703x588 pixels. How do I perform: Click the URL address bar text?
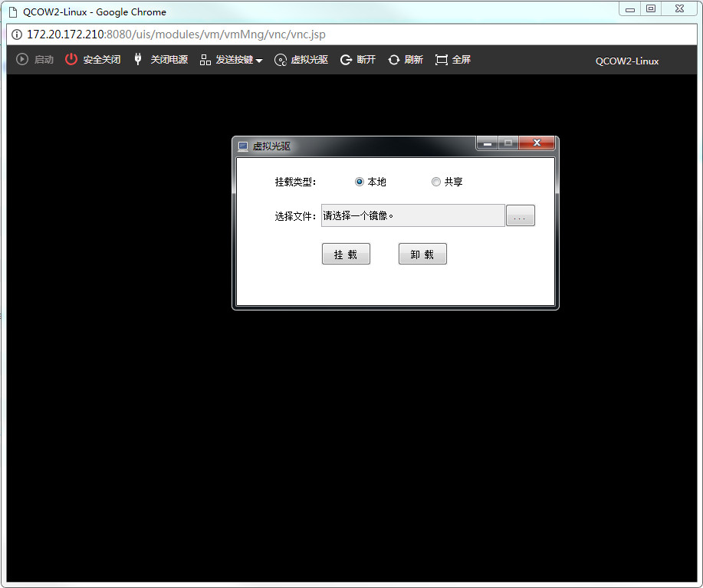point(176,34)
